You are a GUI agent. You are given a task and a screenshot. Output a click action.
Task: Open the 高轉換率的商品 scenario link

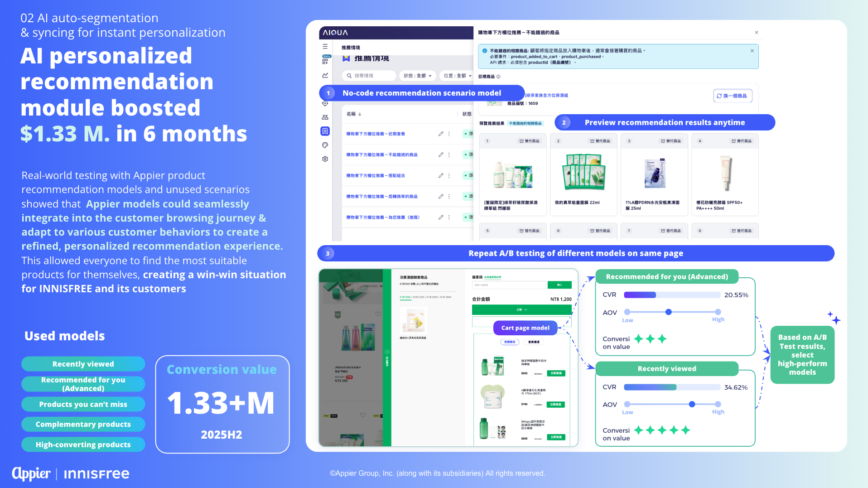click(381, 197)
